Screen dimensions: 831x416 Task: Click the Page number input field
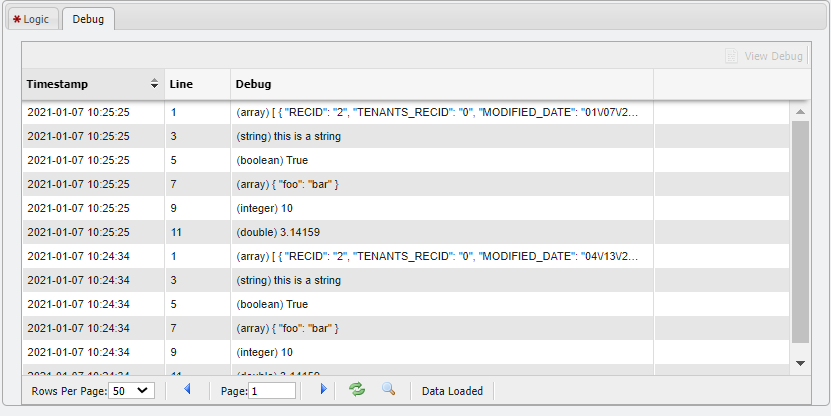272,390
